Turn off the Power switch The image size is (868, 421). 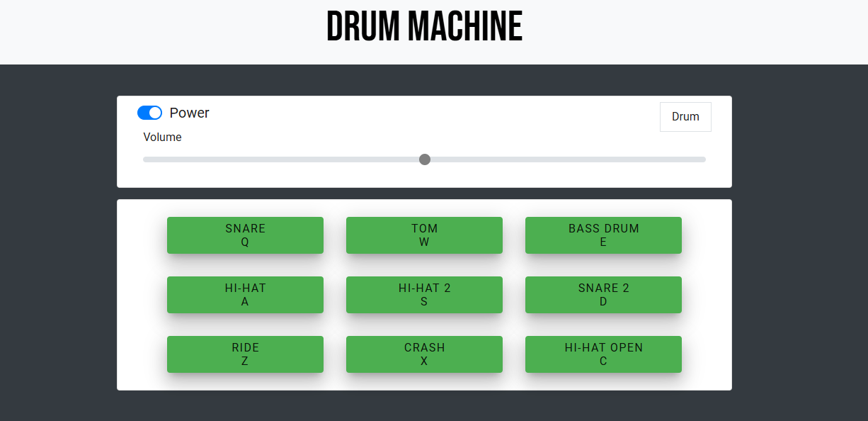pyautogui.click(x=149, y=113)
